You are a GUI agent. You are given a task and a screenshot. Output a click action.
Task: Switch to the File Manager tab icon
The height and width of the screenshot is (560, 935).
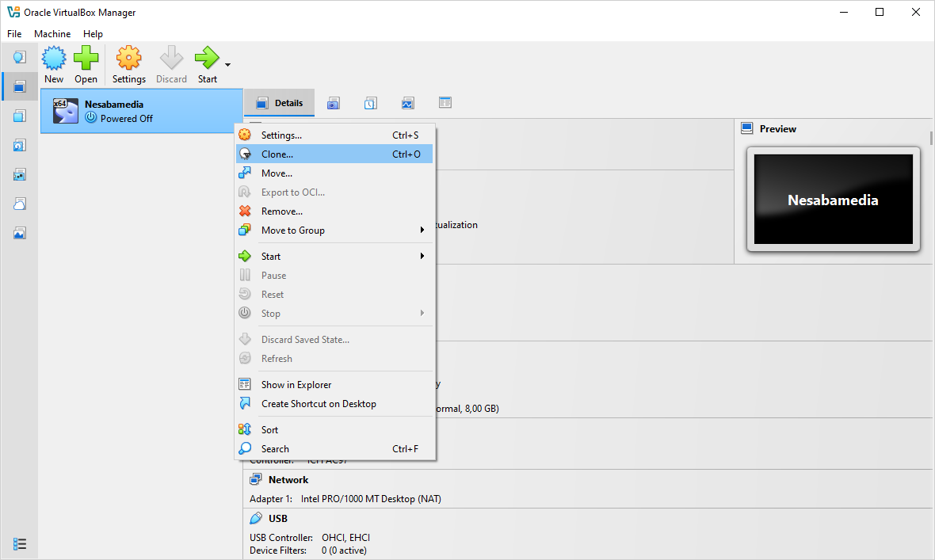(x=445, y=103)
